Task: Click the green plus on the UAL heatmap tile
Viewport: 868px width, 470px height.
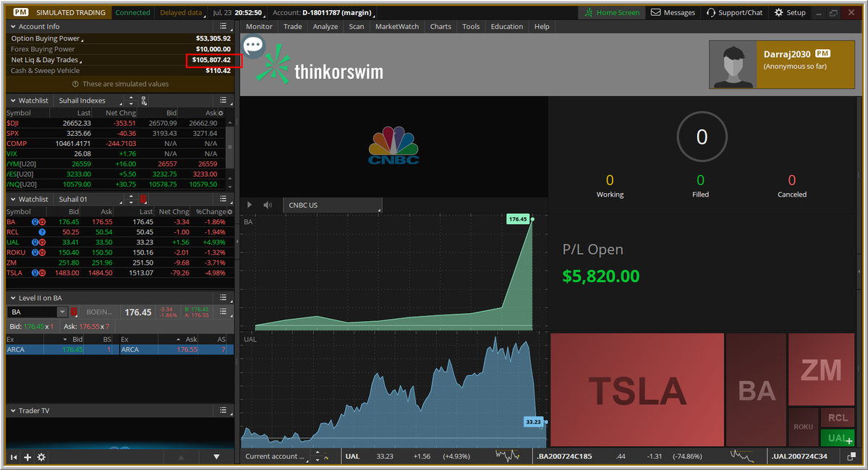Action: click(x=848, y=440)
